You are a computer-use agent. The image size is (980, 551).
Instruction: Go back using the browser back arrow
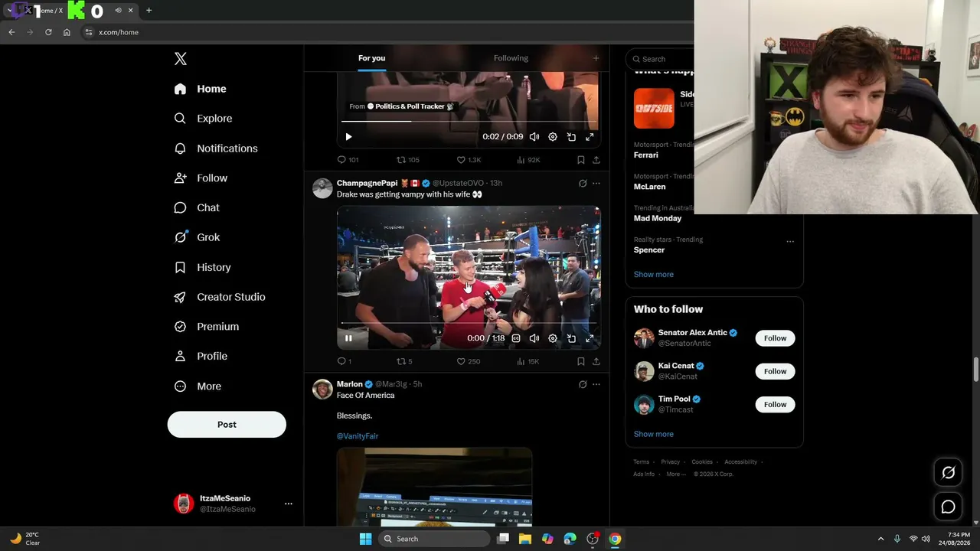(11, 32)
